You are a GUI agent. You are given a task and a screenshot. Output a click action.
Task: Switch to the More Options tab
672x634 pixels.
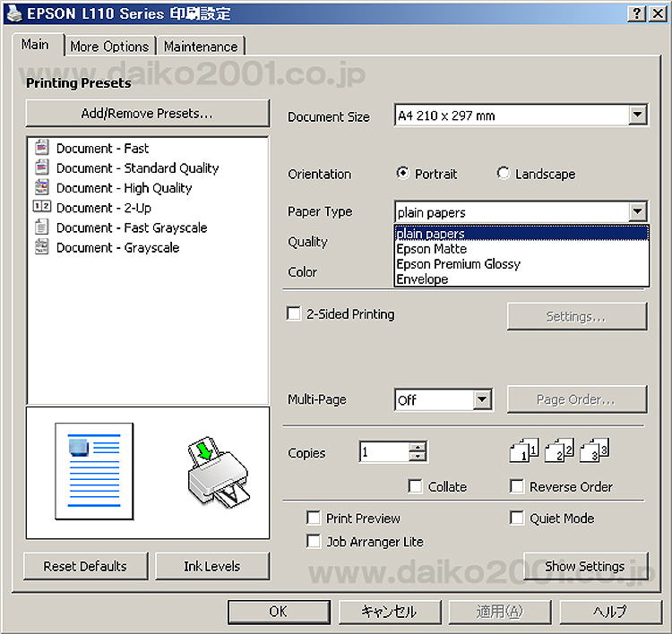pos(109,47)
